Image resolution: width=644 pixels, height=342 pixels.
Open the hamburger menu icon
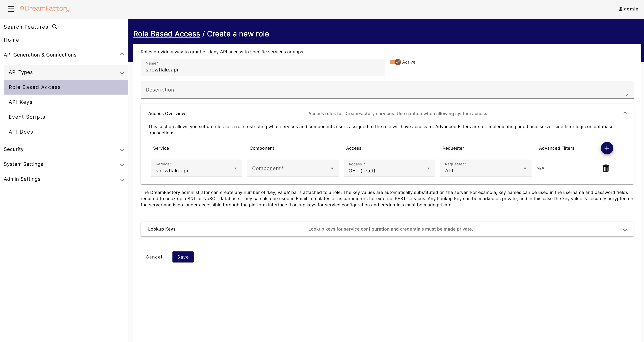pos(11,9)
